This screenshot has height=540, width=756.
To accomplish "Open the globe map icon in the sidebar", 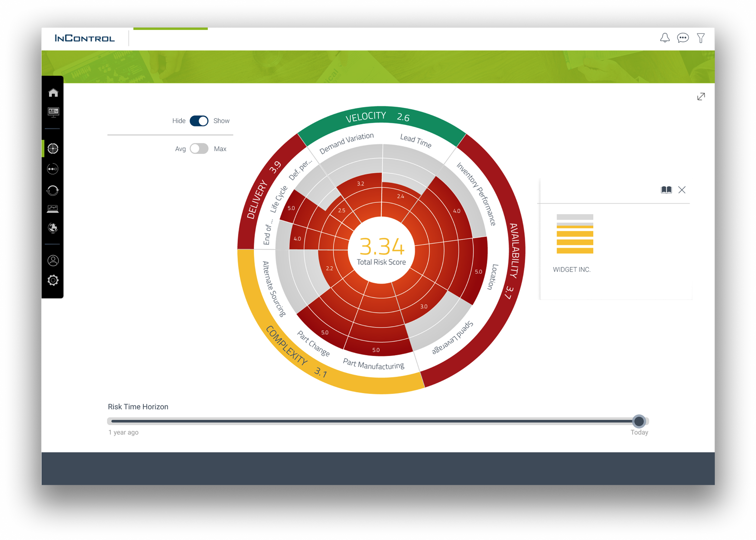I will pos(53,228).
